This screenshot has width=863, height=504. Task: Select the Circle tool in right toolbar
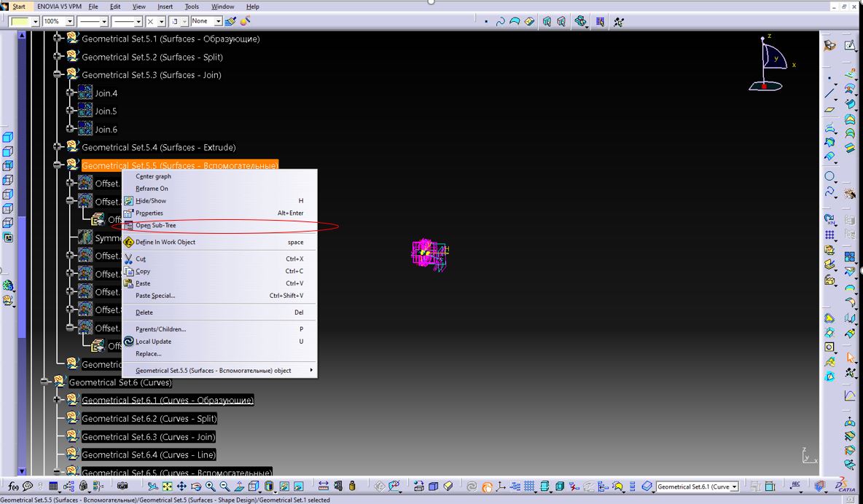click(830, 177)
